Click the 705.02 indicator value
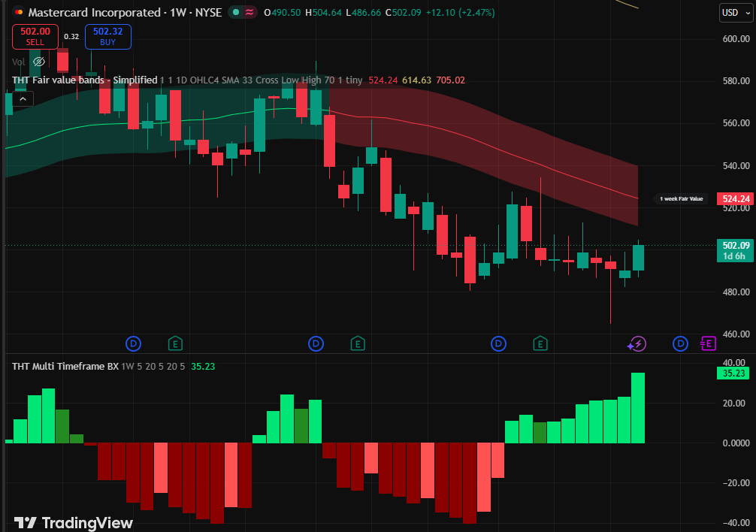756x532 pixels. pos(450,80)
